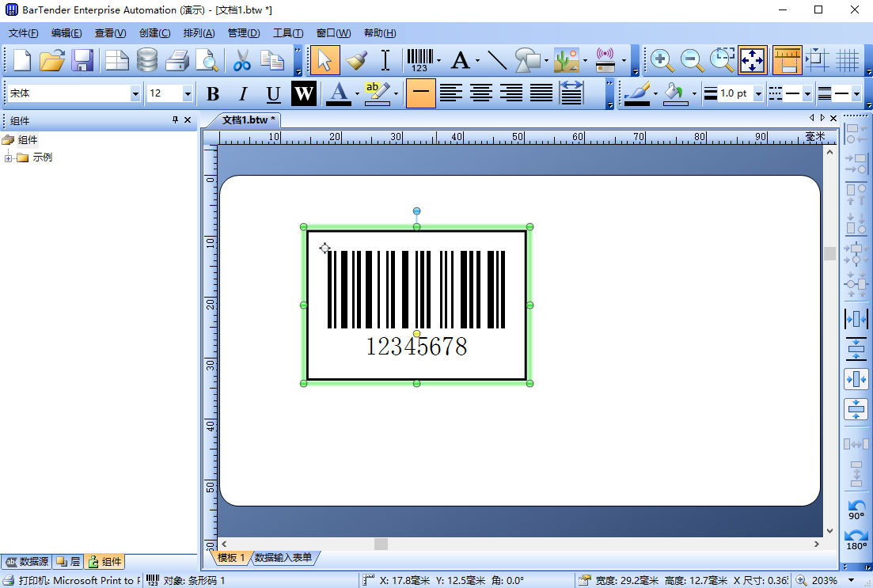Rotate the object 180 degrees
Image resolution: width=873 pixels, height=588 pixels.
pos(856,540)
